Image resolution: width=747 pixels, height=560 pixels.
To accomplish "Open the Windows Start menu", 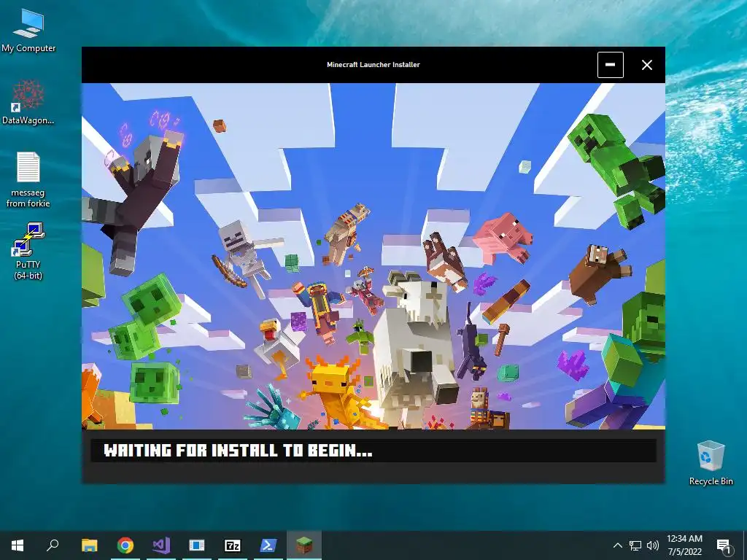I will coord(18,545).
